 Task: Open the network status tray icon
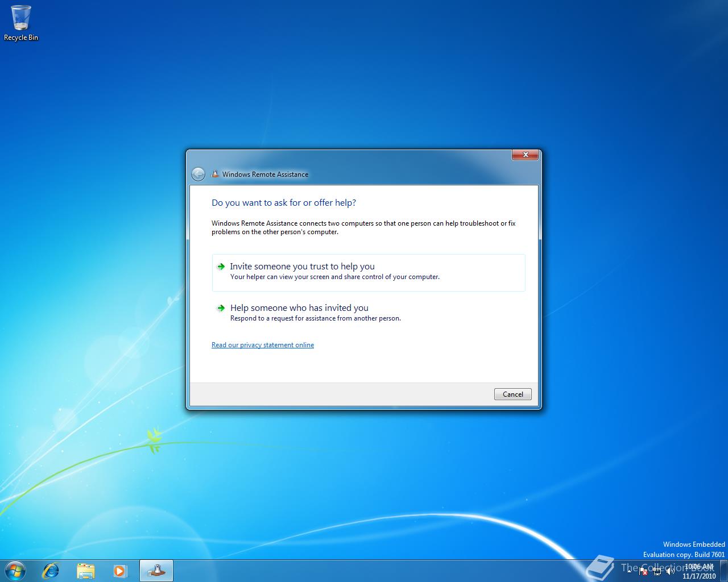(x=657, y=571)
